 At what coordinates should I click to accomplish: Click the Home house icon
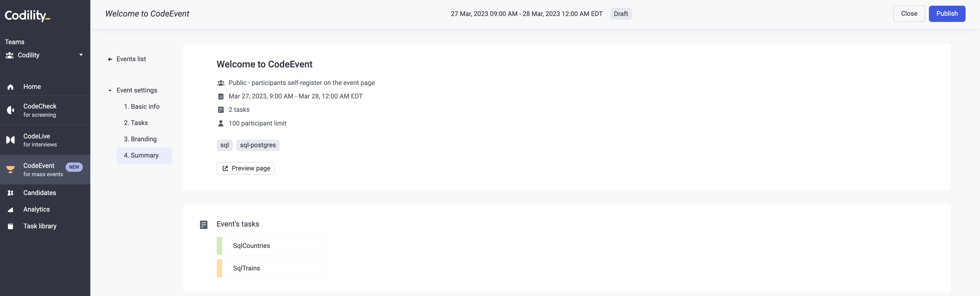tap(10, 87)
